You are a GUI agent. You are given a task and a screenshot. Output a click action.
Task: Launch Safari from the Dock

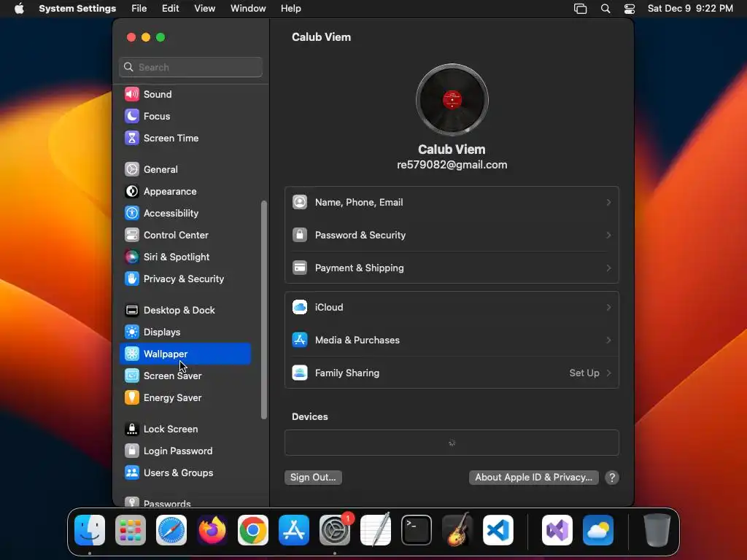[171, 530]
